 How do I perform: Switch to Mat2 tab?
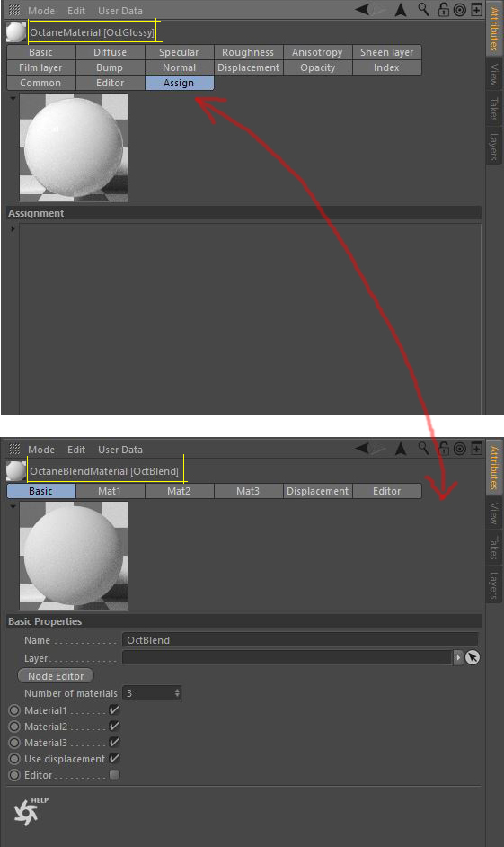[x=179, y=491]
